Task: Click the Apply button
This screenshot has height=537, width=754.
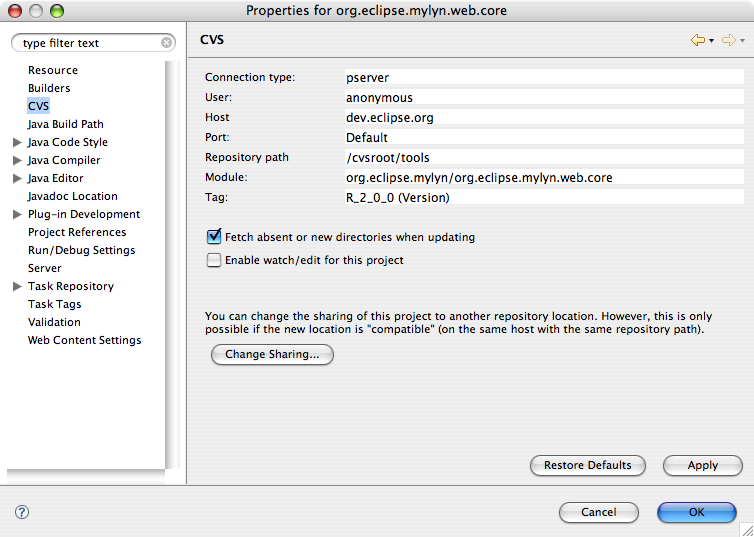Action: click(x=703, y=465)
